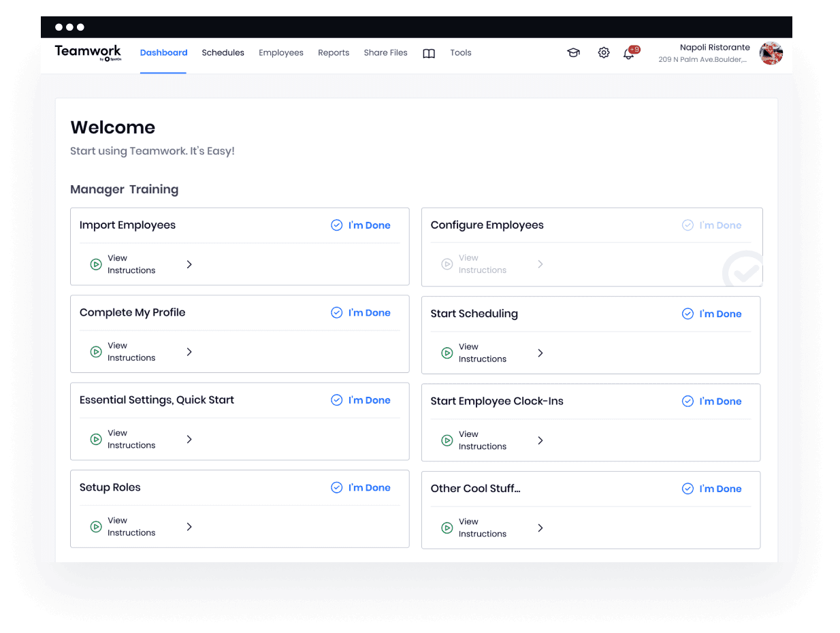
Task: Mark Start Employee Clock-Ins as I'm Done
Action: point(711,401)
